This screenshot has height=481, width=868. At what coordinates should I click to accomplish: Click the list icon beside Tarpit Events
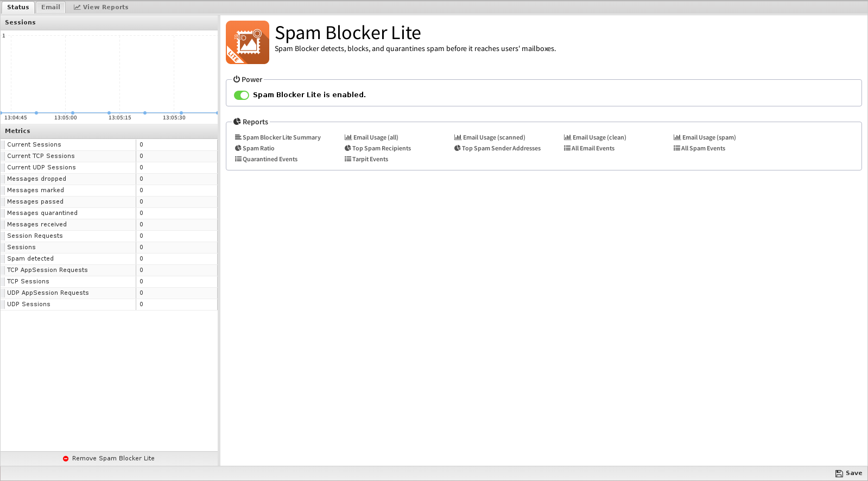tap(347, 159)
